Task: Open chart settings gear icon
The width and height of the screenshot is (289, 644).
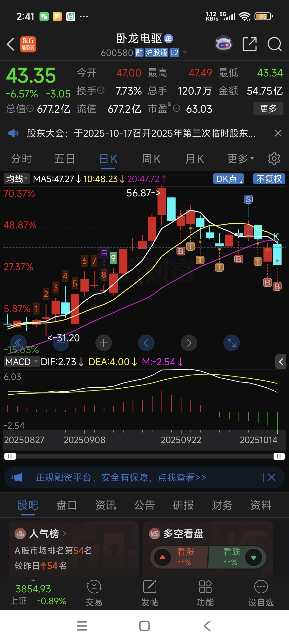Action: (274, 158)
